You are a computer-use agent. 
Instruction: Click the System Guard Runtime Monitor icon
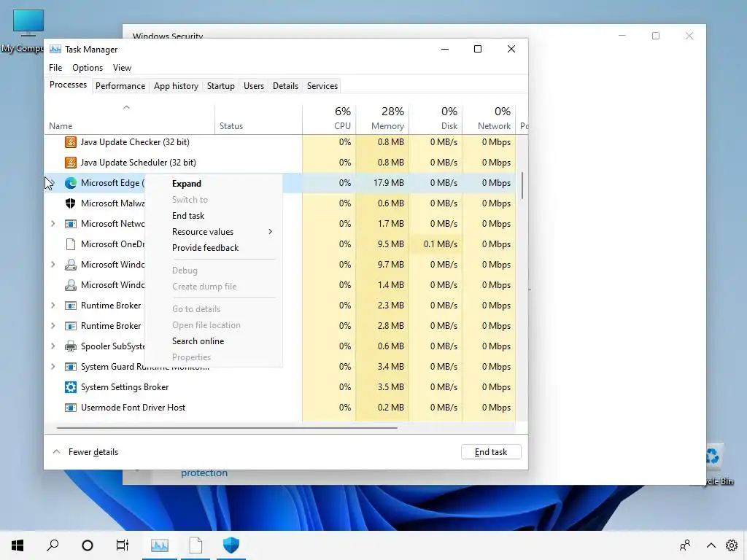[x=71, y=367]
